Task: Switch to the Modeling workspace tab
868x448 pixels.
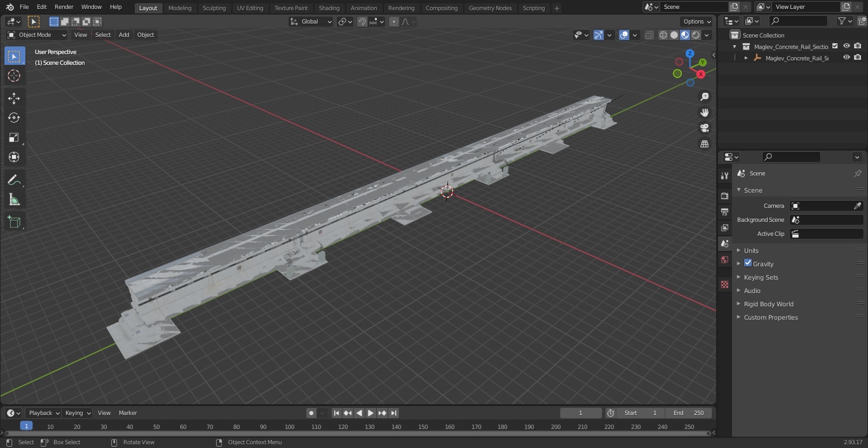Action: tap(180, 8)
